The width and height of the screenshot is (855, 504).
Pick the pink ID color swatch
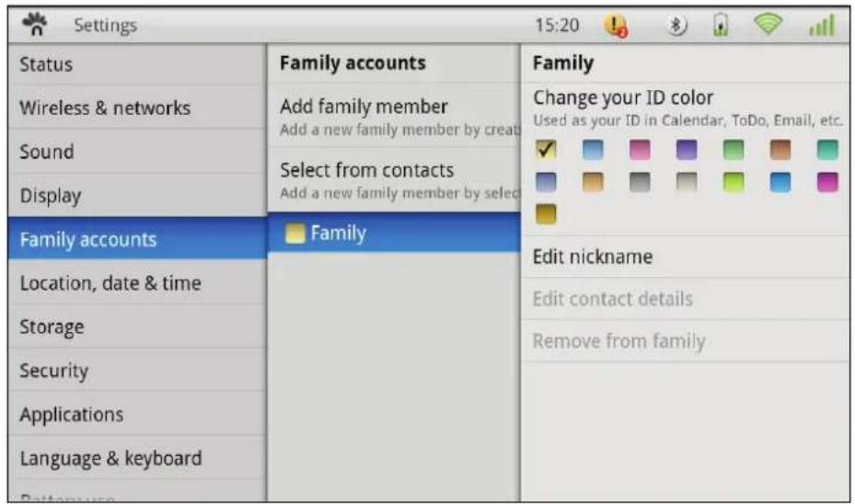click(640, 149)
